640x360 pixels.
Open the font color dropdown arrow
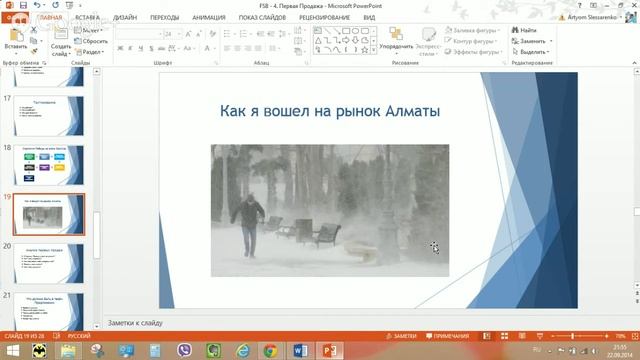[215, 48]
